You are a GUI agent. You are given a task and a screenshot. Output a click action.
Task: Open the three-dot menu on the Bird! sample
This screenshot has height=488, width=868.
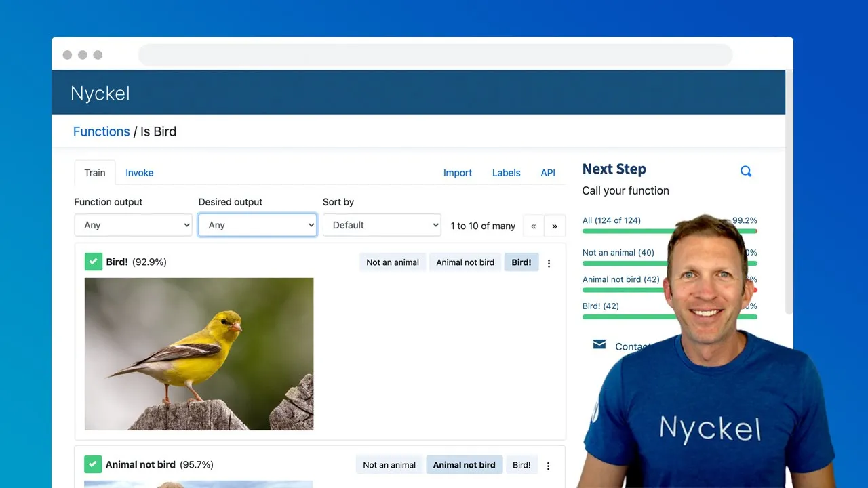pyautogui.click(x=549, y=263)
